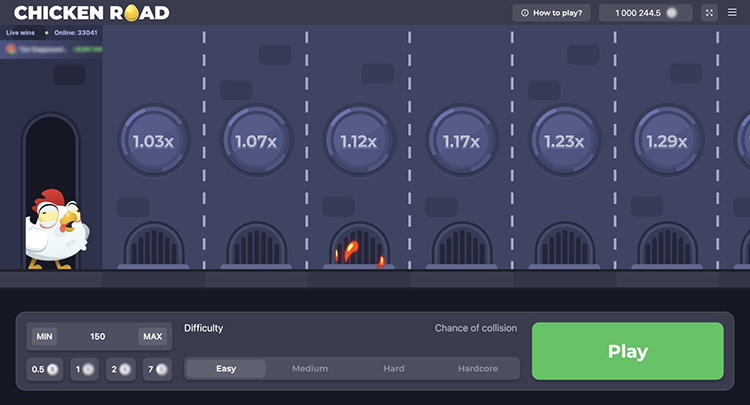750x405 pixels.
Task: Choose the 0.5 quick bet chip
Action: click(x=44, y=369)
